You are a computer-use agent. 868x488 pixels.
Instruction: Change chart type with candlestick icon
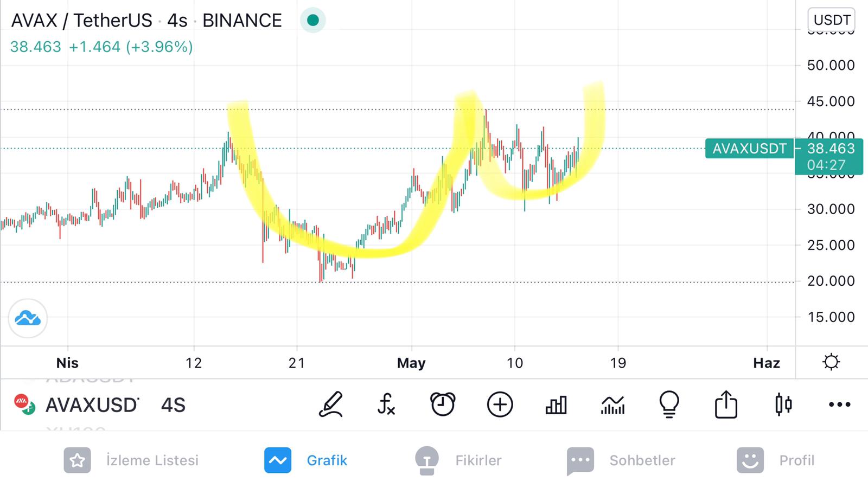(783, 404)
